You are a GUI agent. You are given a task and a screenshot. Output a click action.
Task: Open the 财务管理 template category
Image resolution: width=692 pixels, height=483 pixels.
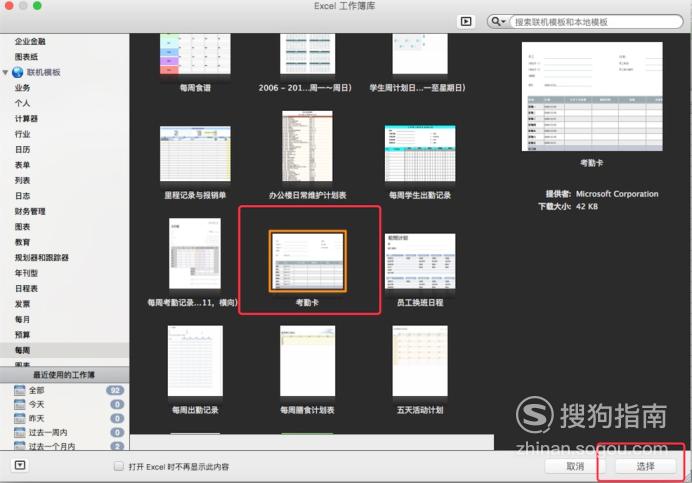(30, 211)
